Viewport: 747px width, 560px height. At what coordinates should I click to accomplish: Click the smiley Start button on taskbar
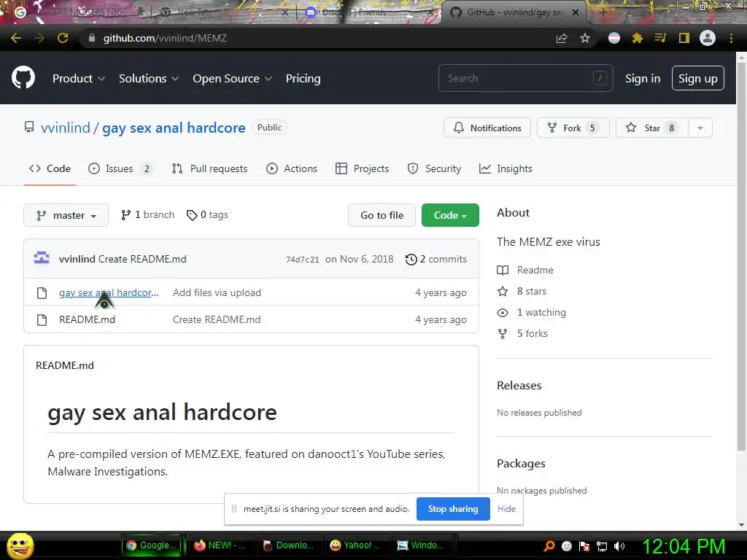click(20, 545)
